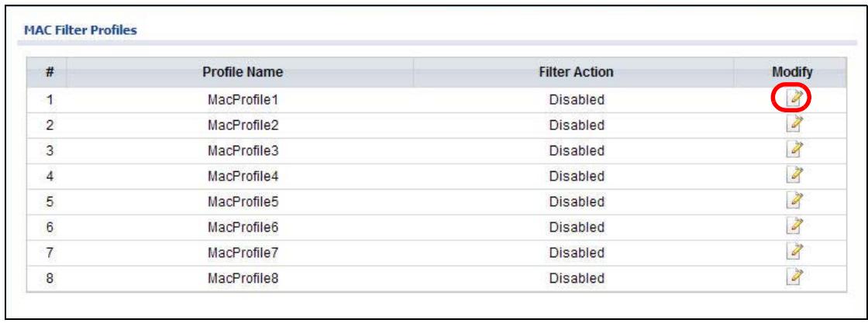Select the Disabled status of MacProfile7
This screenshot has width=868, height=323.
point(577,253)
